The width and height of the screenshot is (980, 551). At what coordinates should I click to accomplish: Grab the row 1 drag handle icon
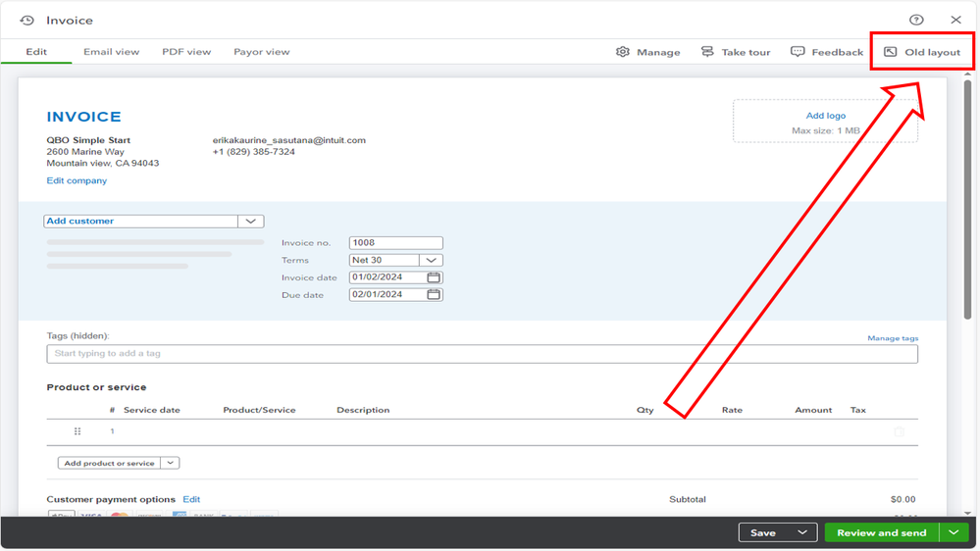point(77,431)
